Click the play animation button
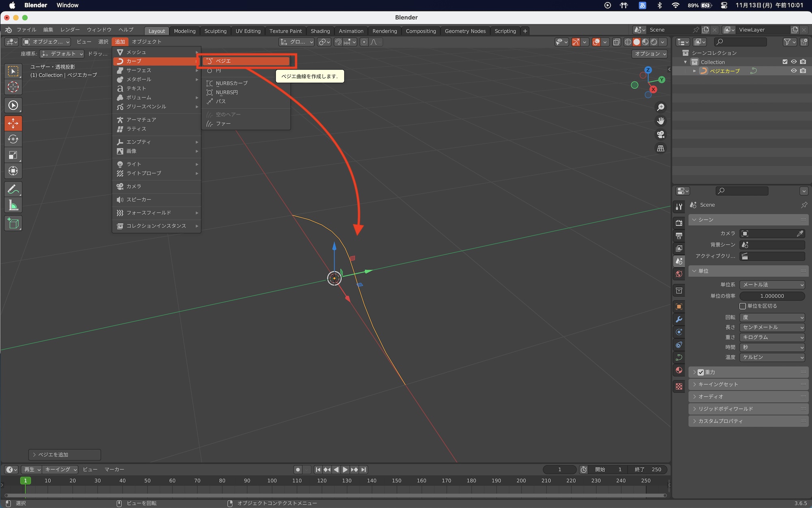 tap(345, 469)
